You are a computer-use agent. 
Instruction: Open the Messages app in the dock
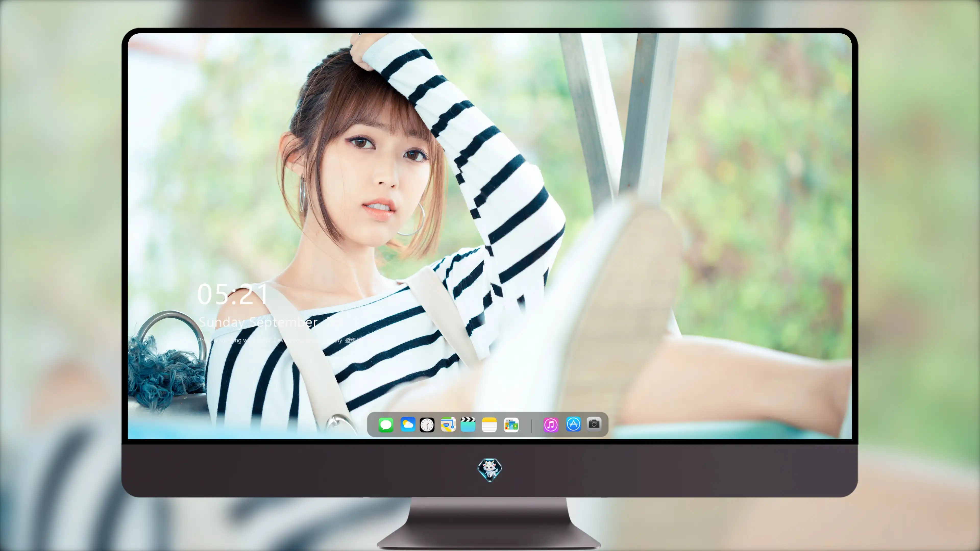click(x=386, y=425)
